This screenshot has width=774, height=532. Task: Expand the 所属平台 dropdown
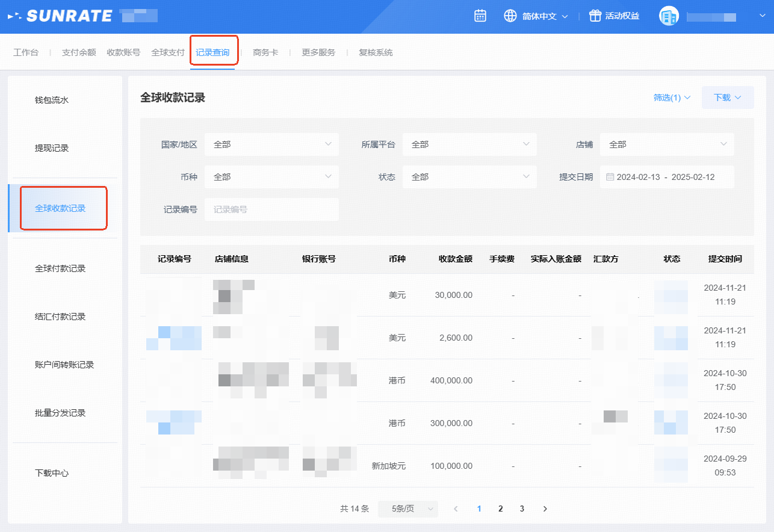(x=469, y=144)
